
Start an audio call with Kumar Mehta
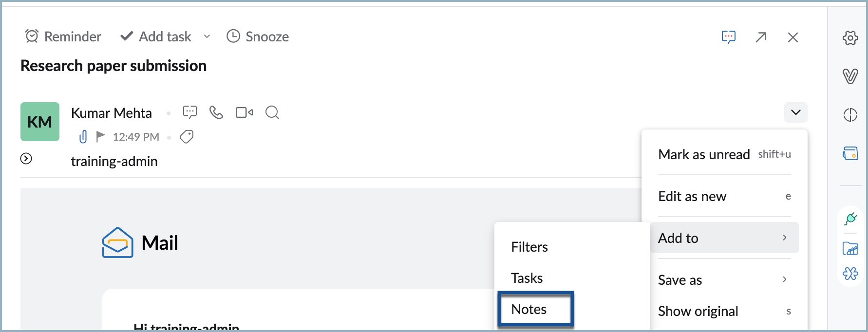pos(216,113)
